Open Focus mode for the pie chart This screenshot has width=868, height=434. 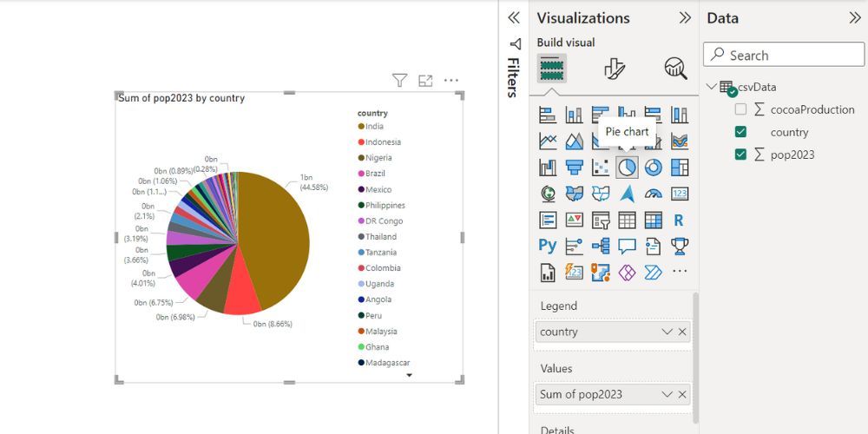pyautogui.click(x=425, y=81)
